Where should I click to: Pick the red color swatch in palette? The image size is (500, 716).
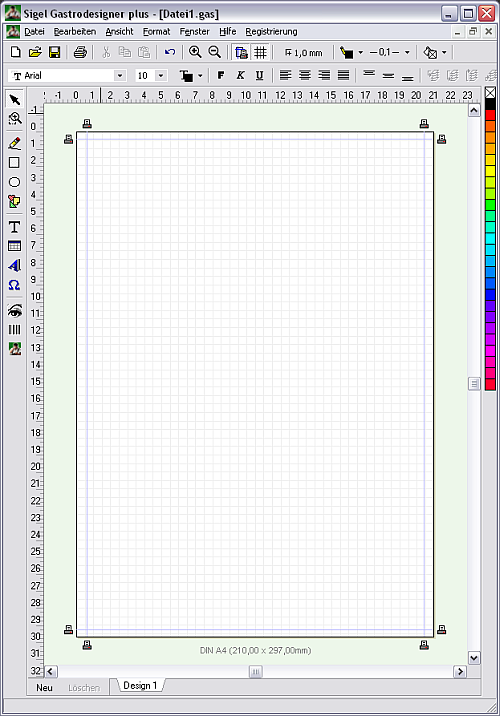pyautogui.click(x=490, y=115)
